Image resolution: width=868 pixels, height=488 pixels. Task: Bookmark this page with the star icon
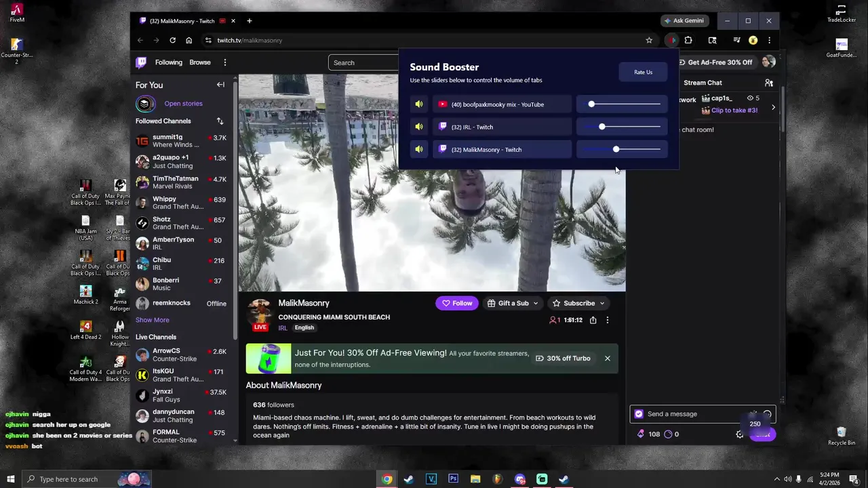(x=649, y=40)
